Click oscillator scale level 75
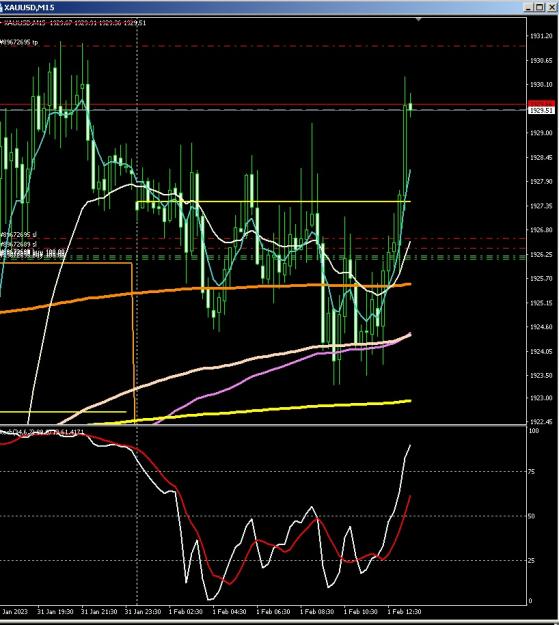559x625 pixels. tap(531, 472)
